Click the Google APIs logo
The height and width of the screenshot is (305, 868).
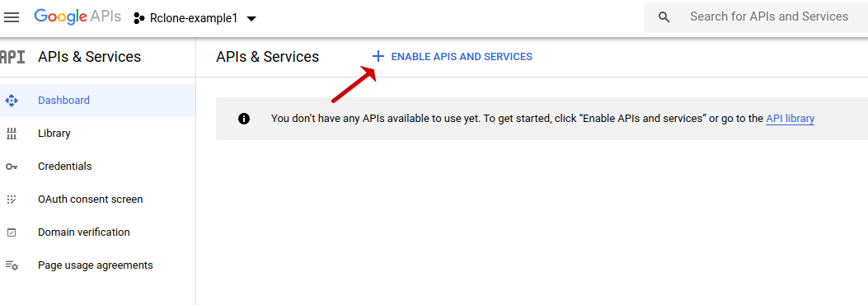pyautogui.click(x=77, y=16)
